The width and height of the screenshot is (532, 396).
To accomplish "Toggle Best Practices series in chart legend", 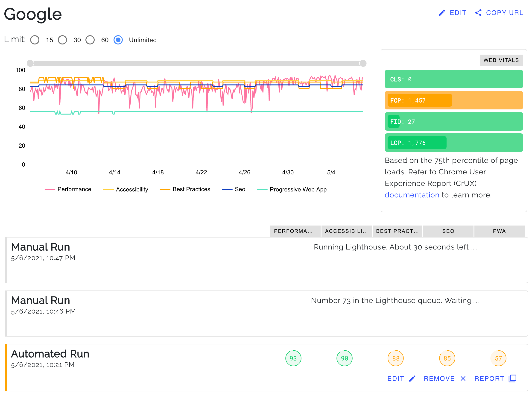I will point(185,189).
